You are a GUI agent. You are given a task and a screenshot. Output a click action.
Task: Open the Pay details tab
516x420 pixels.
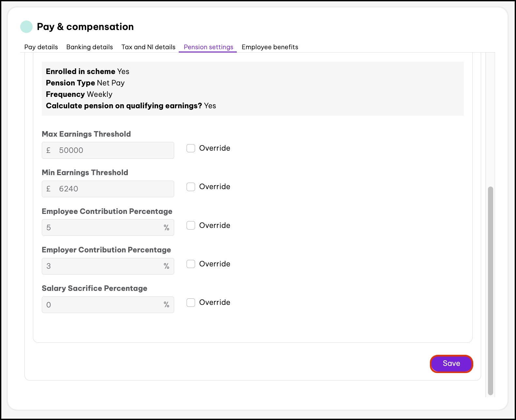pyautogui.click(x=41, y=47)
